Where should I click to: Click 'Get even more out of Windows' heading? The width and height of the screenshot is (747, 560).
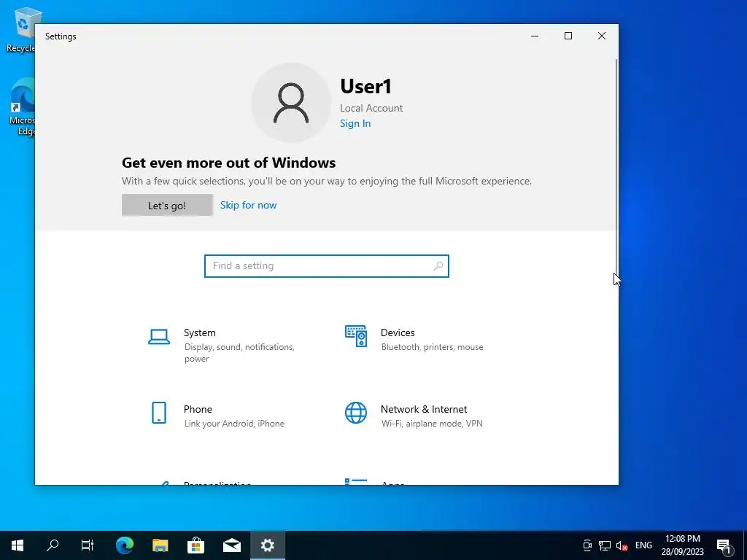coord(228,163)
